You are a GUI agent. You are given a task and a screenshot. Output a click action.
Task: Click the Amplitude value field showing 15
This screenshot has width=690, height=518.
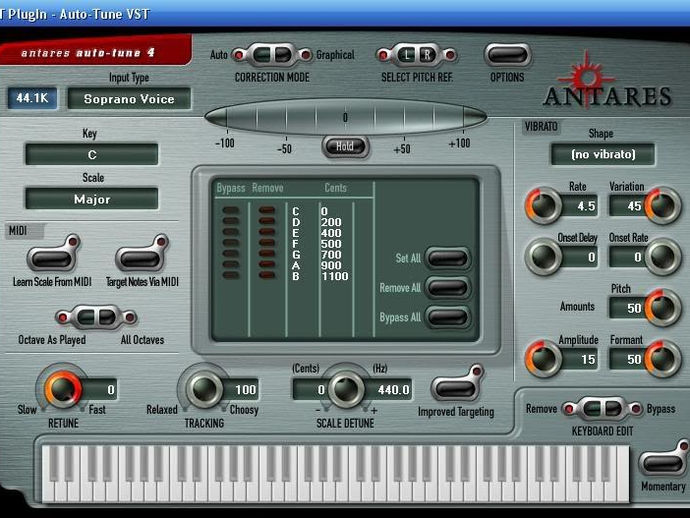580,359
